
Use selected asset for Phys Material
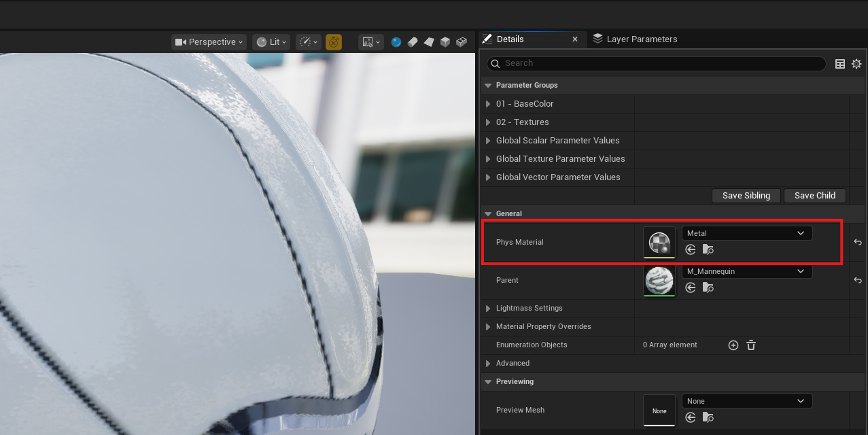[691, 250]
